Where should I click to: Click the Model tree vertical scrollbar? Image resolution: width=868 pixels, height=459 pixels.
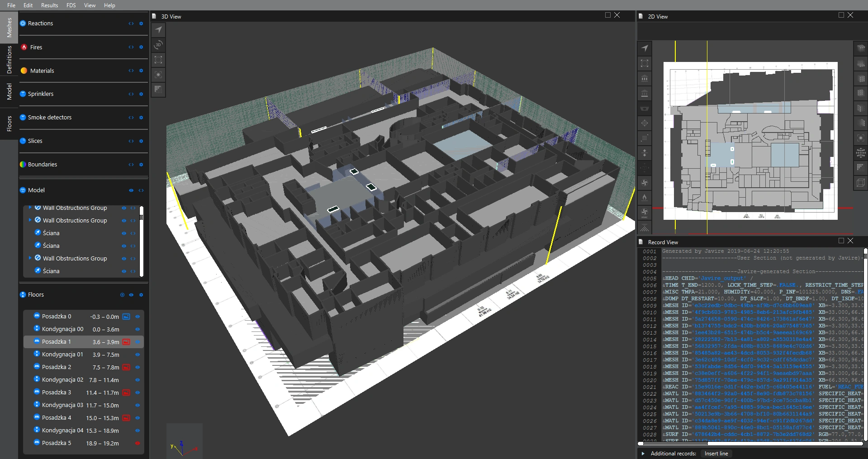[142, 217]
